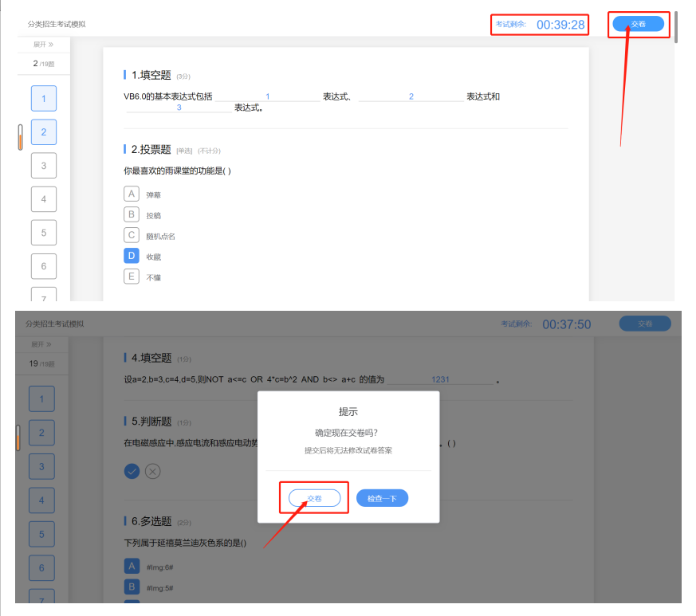Click the blue checkmark icon in question 5
696x616 pixels.
[x=132, y=471]
